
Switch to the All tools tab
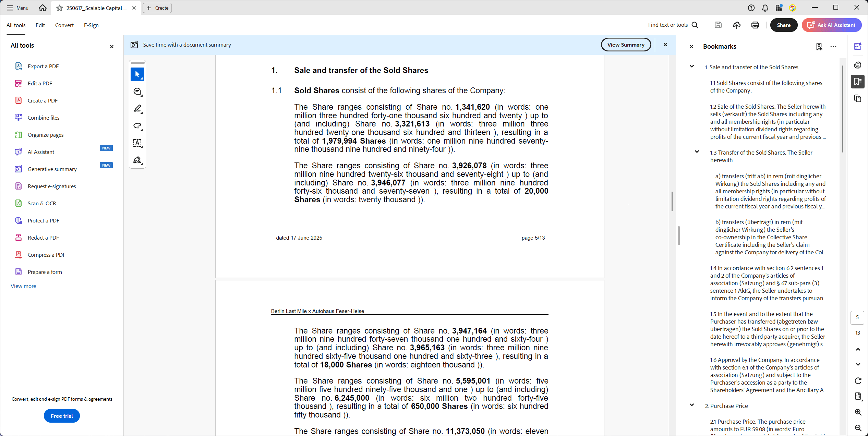click(16, 25)
